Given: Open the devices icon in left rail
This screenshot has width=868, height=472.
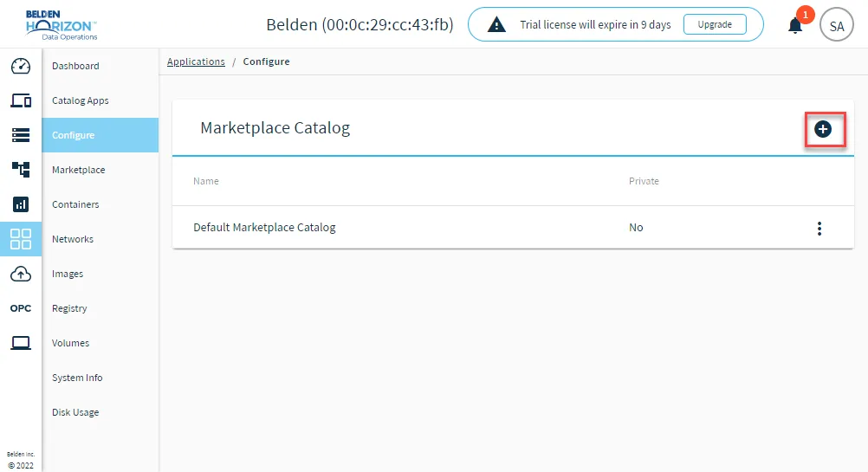Looking at the screenshot, I should 21,100.
